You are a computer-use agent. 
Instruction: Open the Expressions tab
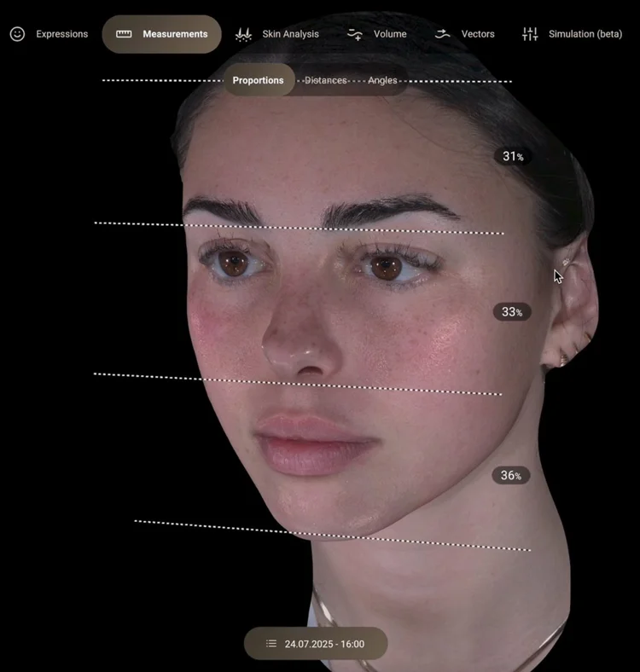point(49,34)
